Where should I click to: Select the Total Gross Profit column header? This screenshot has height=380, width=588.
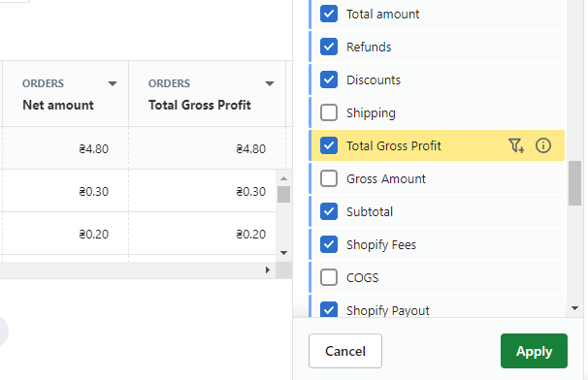tap(208, 94)
